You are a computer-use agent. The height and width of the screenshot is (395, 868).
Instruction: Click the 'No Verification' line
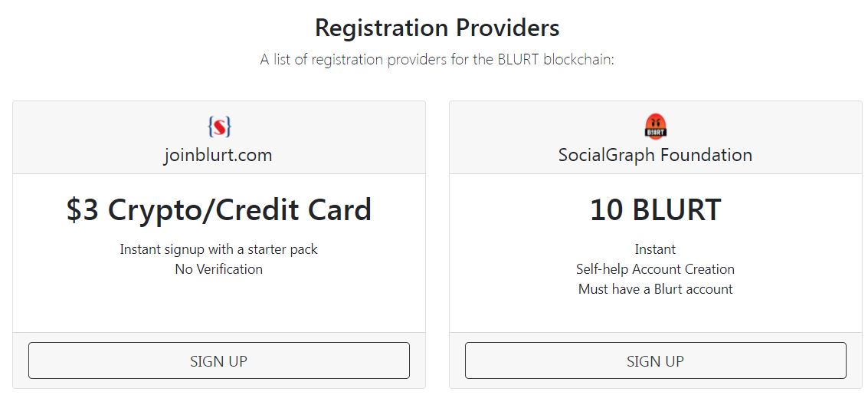pyautogui.click(x=218, y=269)
